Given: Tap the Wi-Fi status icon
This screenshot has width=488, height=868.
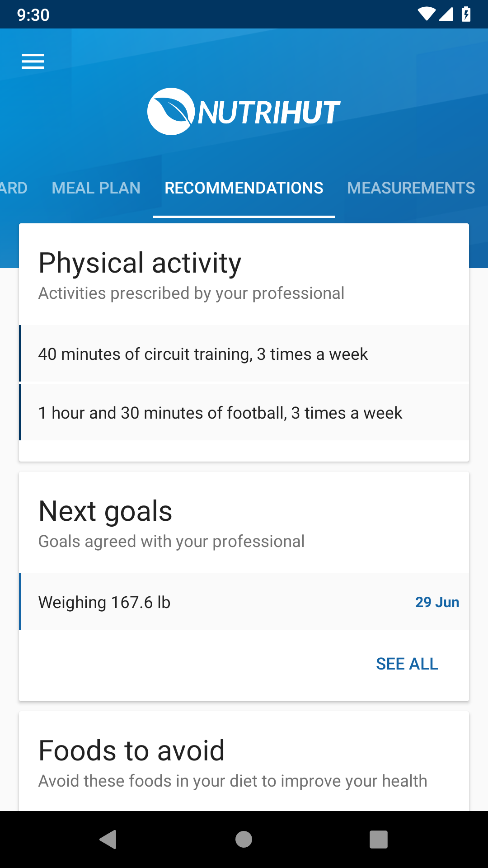Looking at the screenshot, I should 426,14.
